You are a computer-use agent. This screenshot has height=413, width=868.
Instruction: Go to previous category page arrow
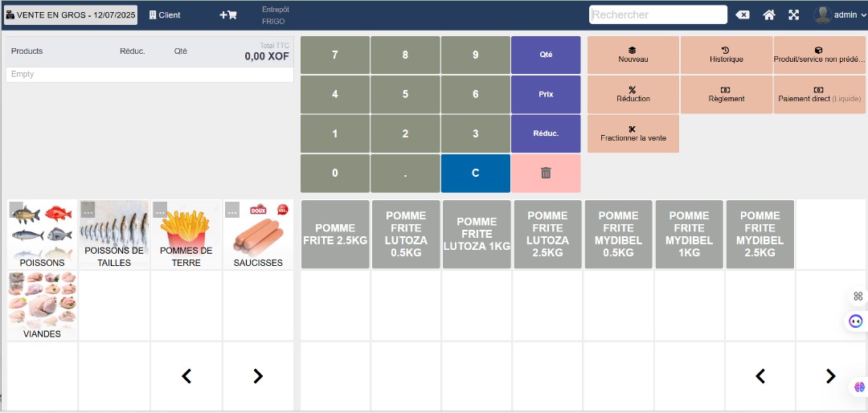tap(186, 376)
